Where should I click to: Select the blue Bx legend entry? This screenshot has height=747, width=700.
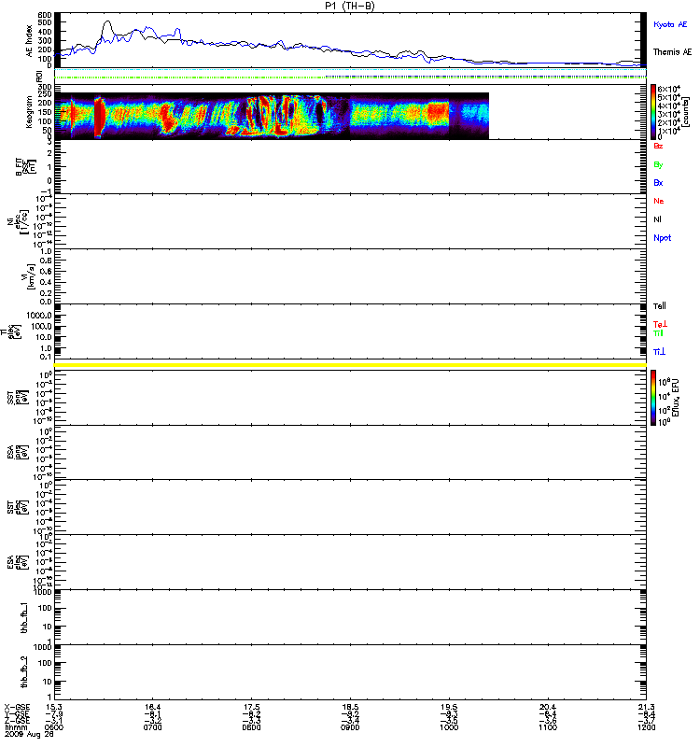(x=659, y=183)
